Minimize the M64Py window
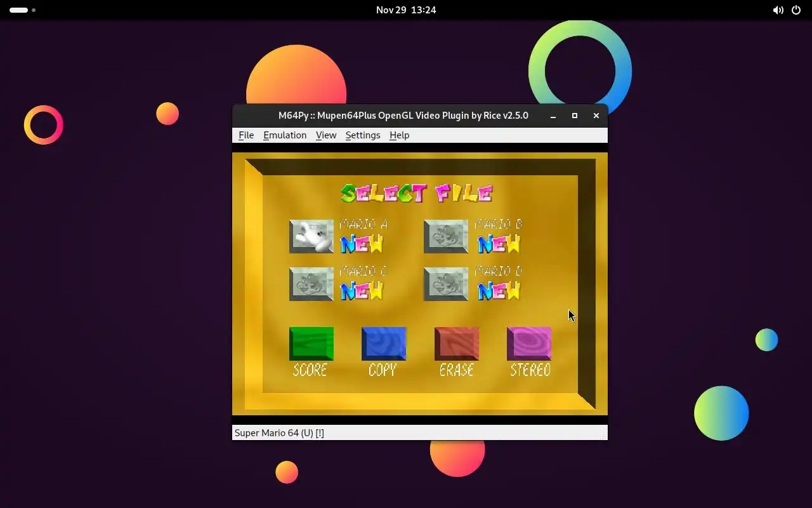 click(x=553, y=116)
